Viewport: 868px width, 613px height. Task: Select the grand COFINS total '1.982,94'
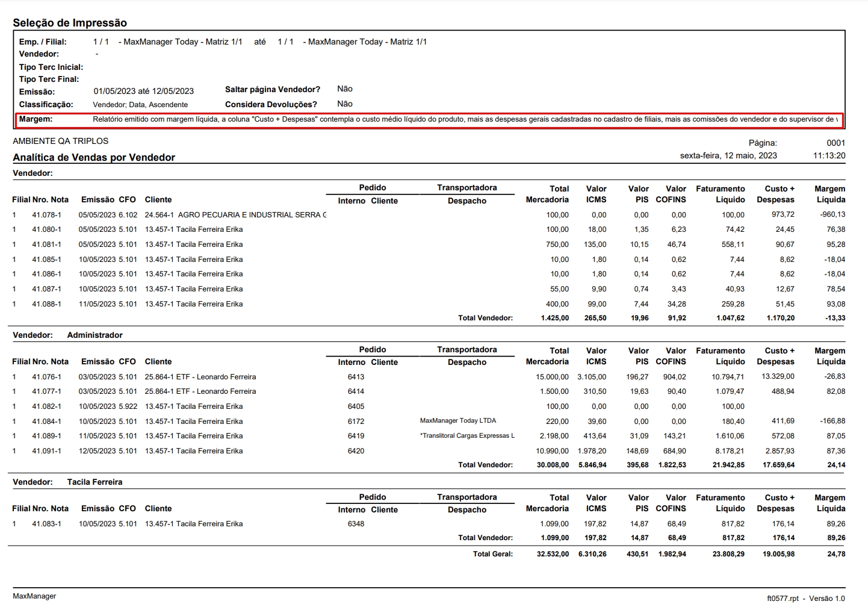point(672,554)
